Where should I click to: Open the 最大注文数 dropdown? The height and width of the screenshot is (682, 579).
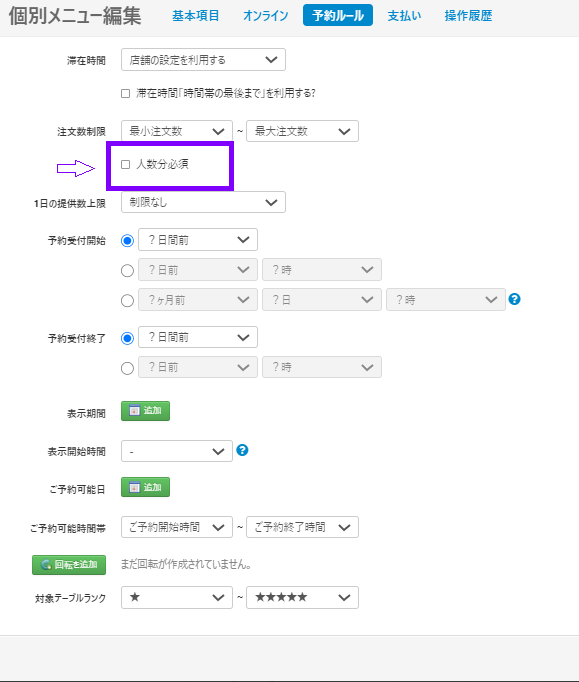tap(302, 131)
